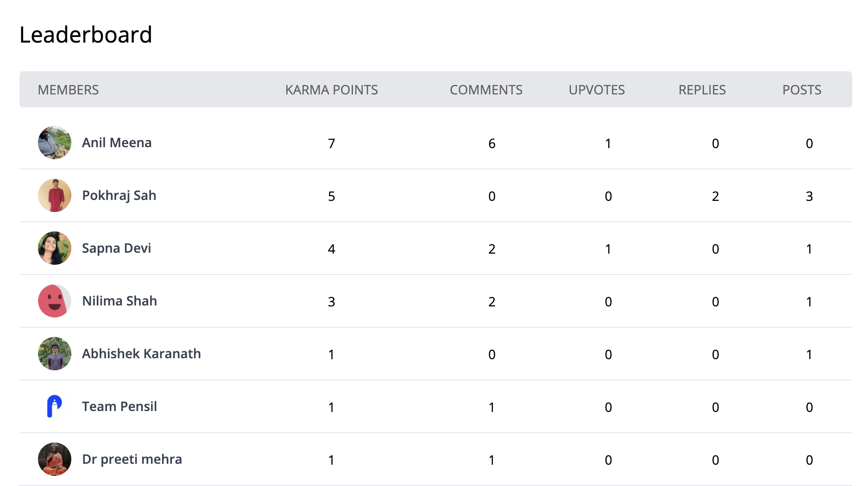Sort by the Karma Points column header

[331, 90]
